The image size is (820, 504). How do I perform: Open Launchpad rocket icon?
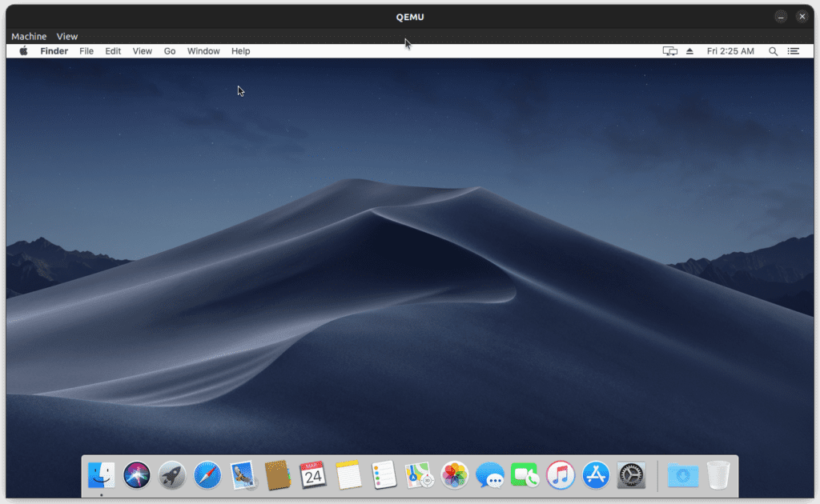[x=172, y=475]
